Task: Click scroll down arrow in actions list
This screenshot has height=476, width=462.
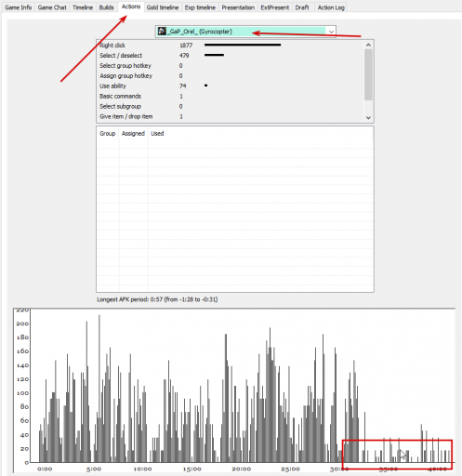Action: [368, 117]
